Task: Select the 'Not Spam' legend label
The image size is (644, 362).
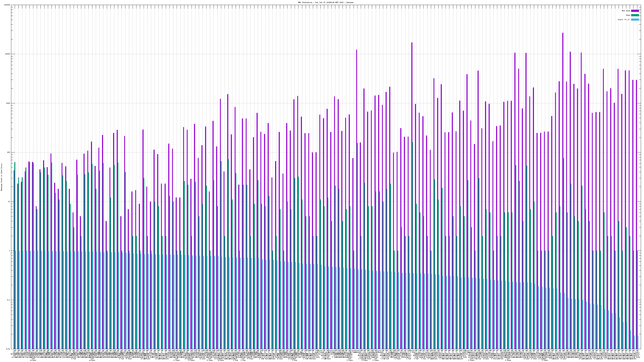Action: tap(626, 11)
